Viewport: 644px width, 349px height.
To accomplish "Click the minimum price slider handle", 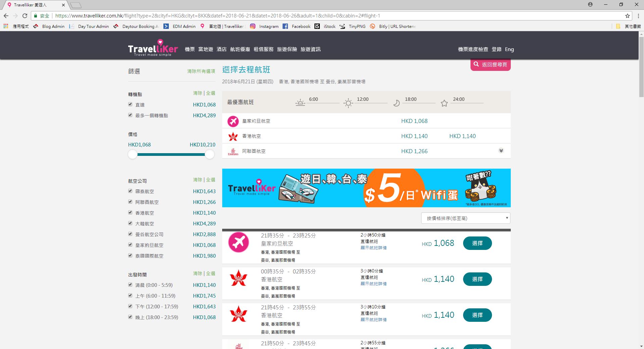I will click(x=133, y=155).
